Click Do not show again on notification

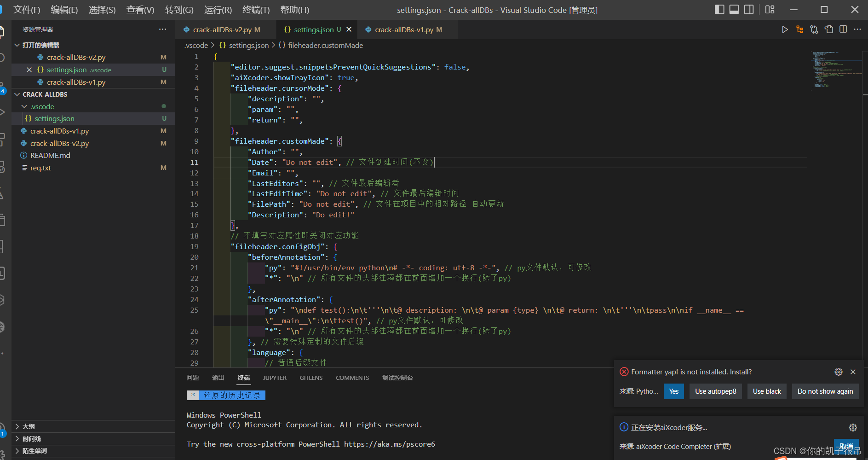[825, 391]
